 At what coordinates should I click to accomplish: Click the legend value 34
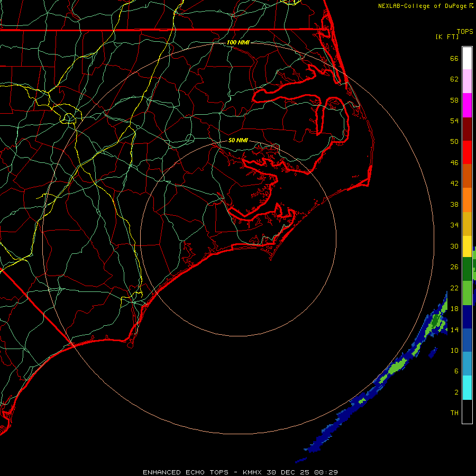pyautogui.click(x=454, y=225)
